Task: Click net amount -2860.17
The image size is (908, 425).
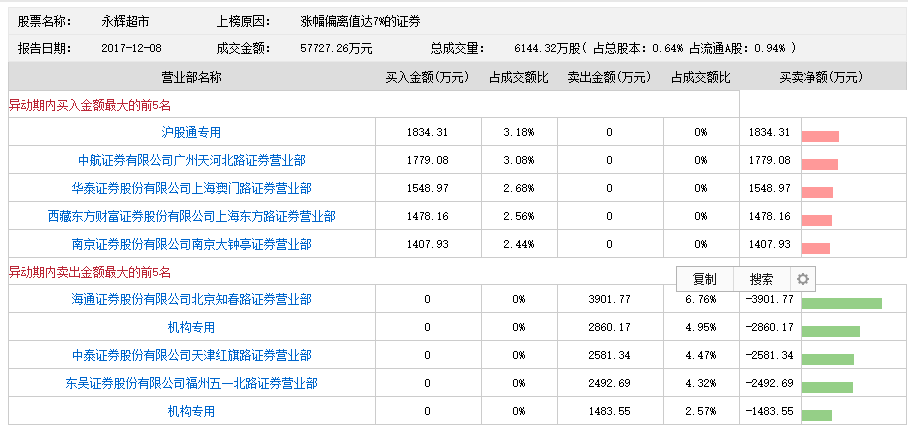Action: click(770, 327)
